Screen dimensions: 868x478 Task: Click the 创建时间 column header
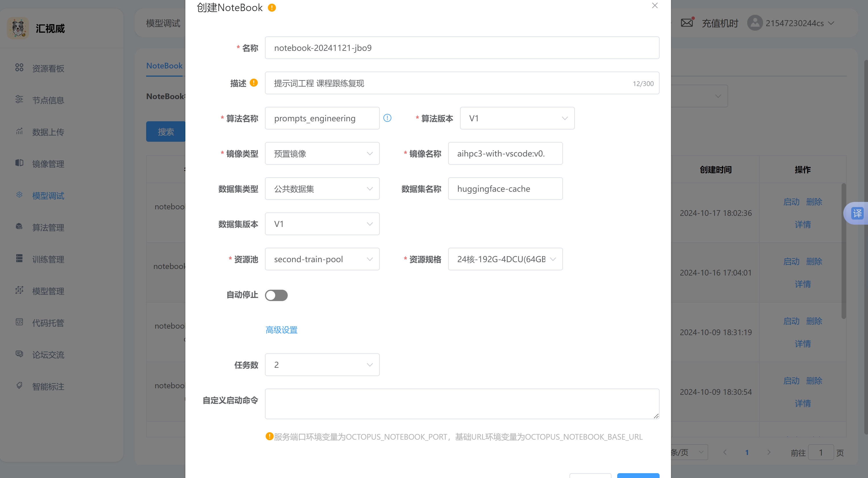click(x=716, y=170)
